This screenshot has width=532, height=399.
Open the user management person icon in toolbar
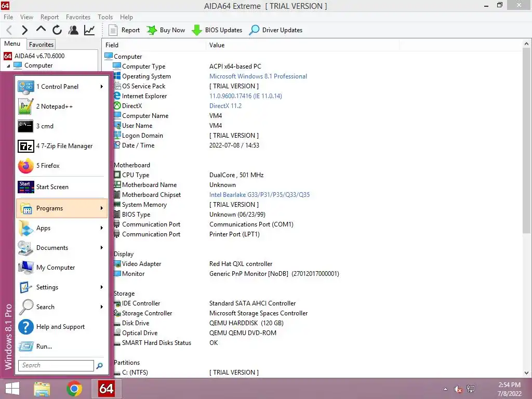click(73, 30)
